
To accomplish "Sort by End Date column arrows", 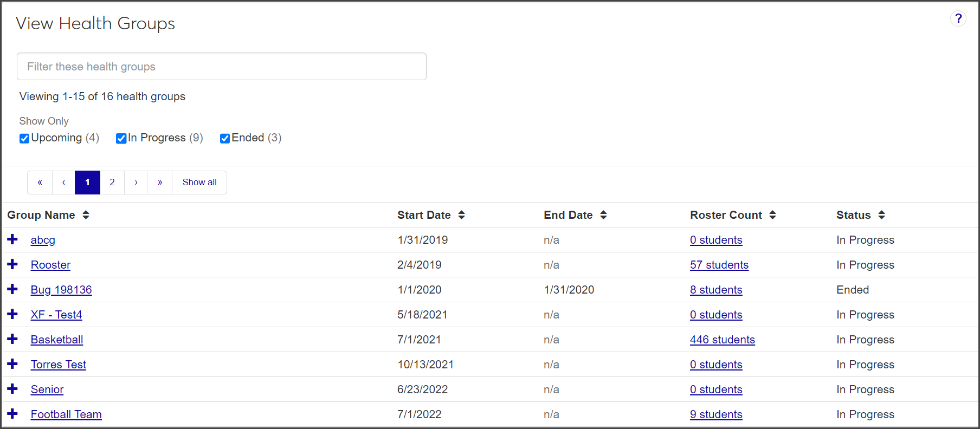I will coord(603,215).
